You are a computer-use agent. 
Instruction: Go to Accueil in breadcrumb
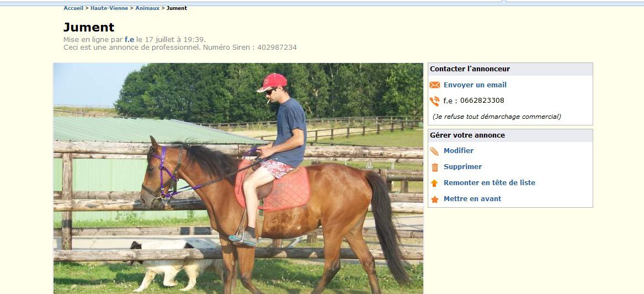click(73, 8)
